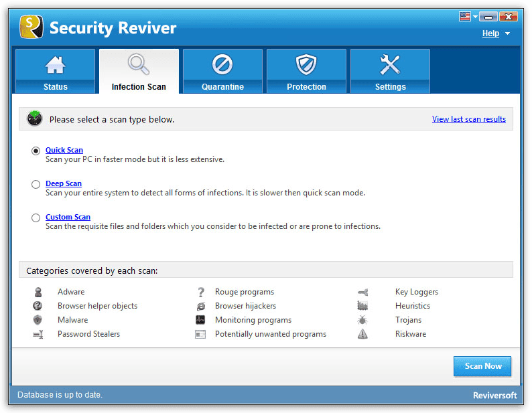The width and height of the screenshot is (532, 413).
Task: Click the Custom Scan description text
Action: click(x=212, y=226)
